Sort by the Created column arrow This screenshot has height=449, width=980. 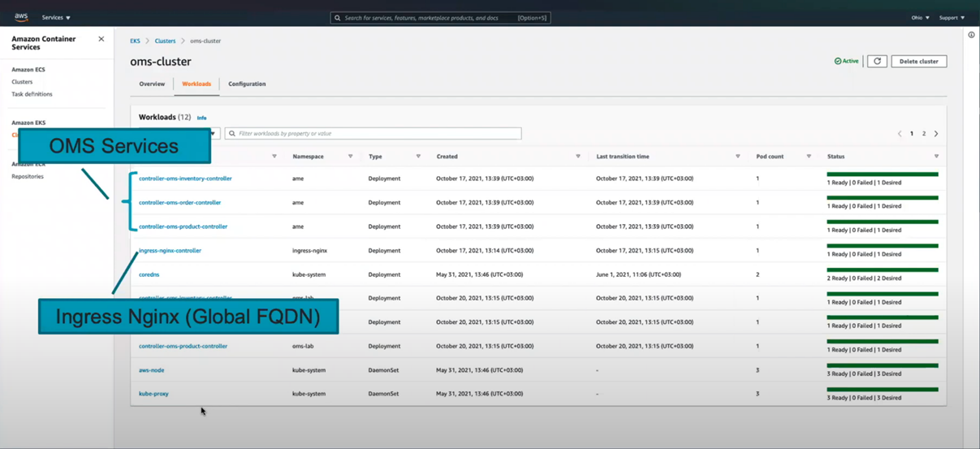pyautogui.click(x=578, y=157)
